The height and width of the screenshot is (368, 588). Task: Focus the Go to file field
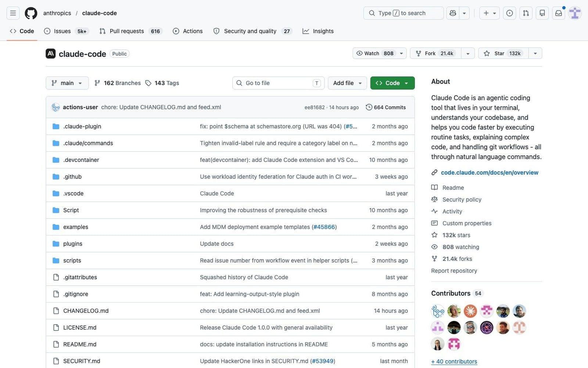pos(278,83)
